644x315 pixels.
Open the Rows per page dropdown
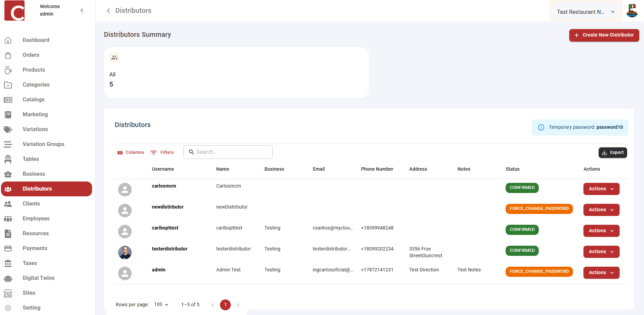pos(160,305)
